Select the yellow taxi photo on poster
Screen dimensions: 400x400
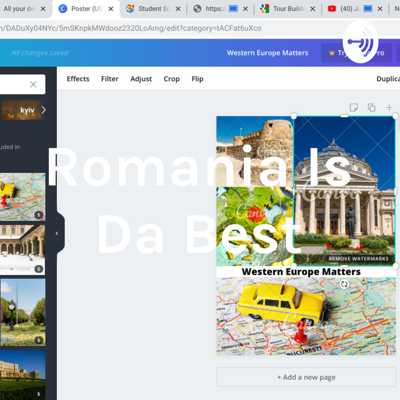(306, 316)
